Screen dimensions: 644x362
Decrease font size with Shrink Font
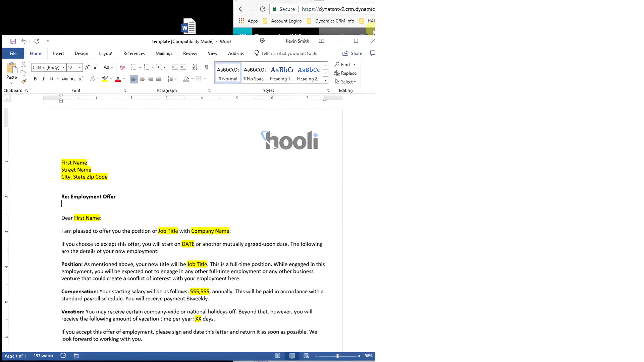tap(96, 67)
